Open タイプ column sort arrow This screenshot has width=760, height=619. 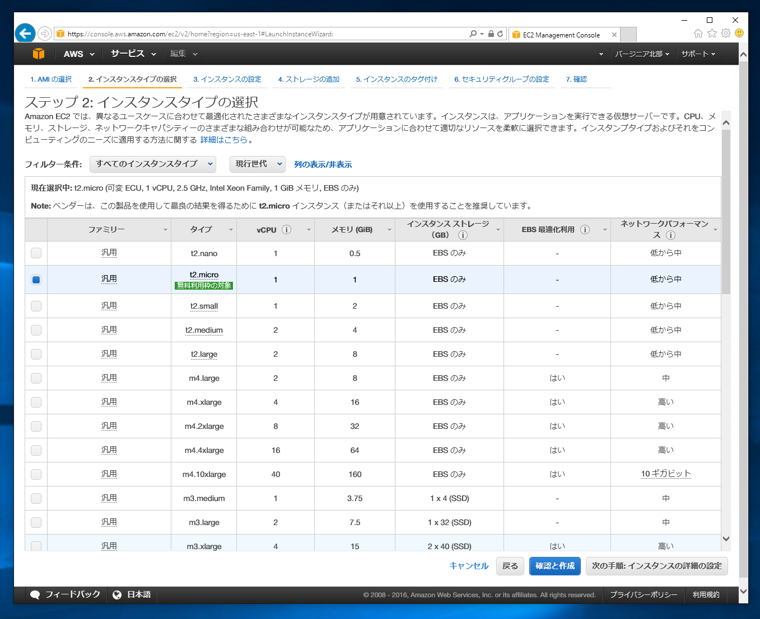tap(231, 230)
